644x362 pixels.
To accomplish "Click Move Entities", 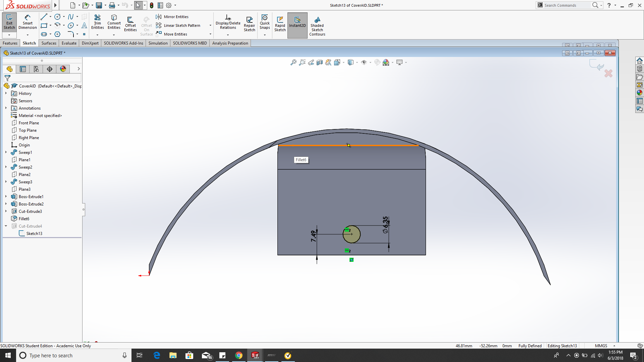I will coord(171,34).
